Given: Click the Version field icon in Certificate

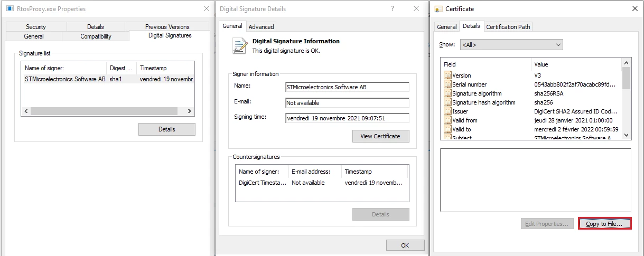Looking at the screenshot, I should (447, 75).
